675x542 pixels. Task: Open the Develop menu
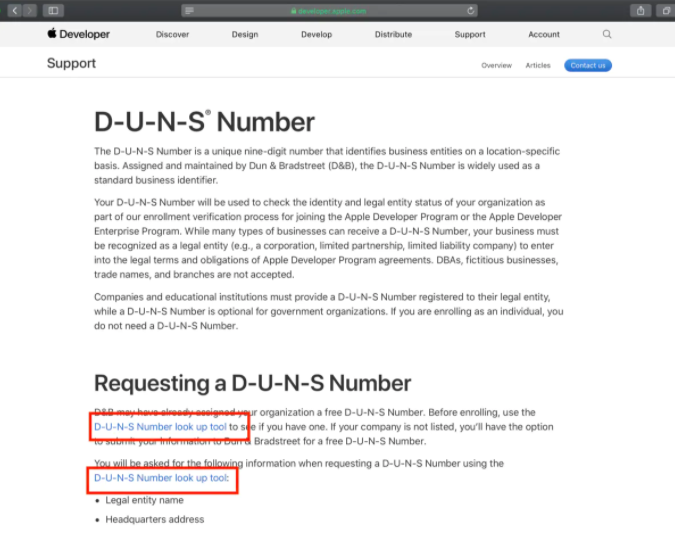(x=316, y=34)
